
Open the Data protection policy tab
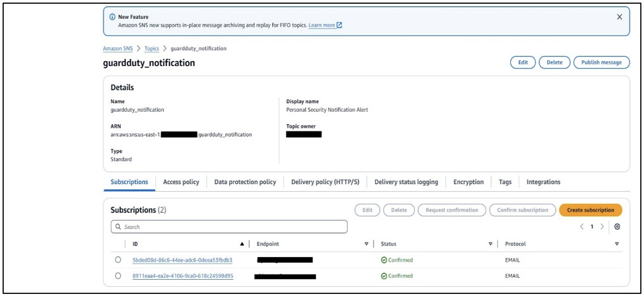click(245, 182)
